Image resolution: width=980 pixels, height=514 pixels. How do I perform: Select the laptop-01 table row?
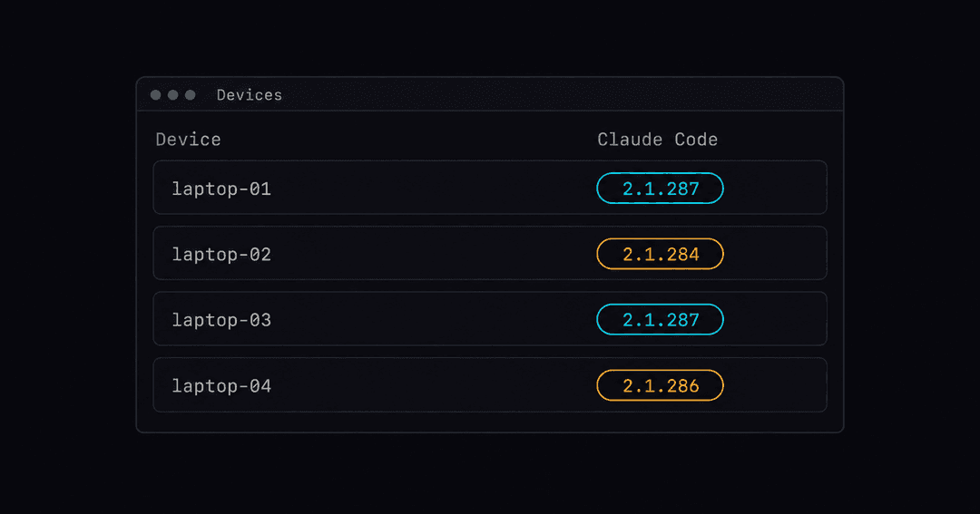pos(490,188)
